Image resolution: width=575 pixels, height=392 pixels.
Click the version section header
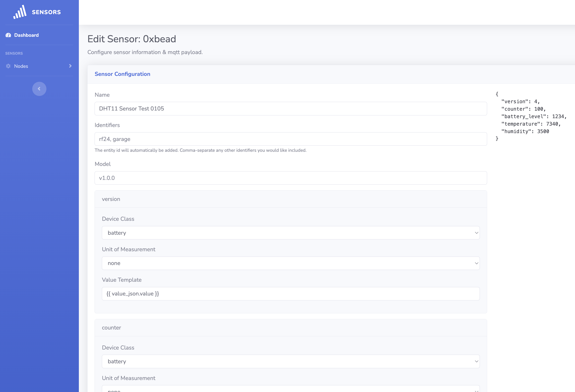[x=111, y=199]
